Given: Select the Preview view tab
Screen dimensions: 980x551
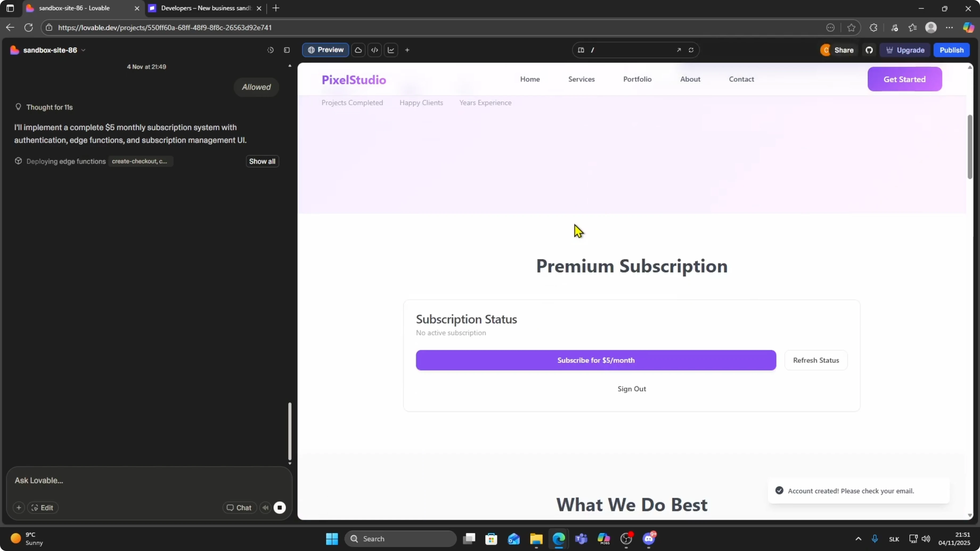Looking at the screenshot, I should tap(326, 50).
